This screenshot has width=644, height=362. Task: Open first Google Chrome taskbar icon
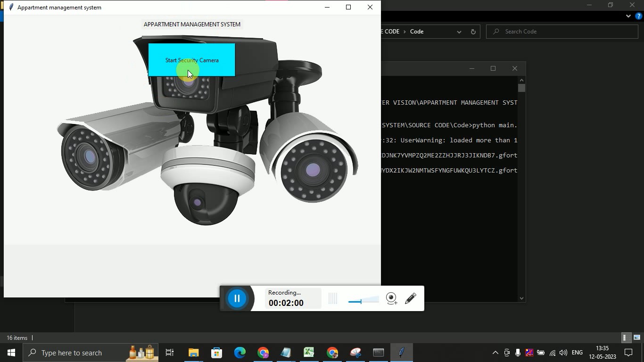click(263, 353)
